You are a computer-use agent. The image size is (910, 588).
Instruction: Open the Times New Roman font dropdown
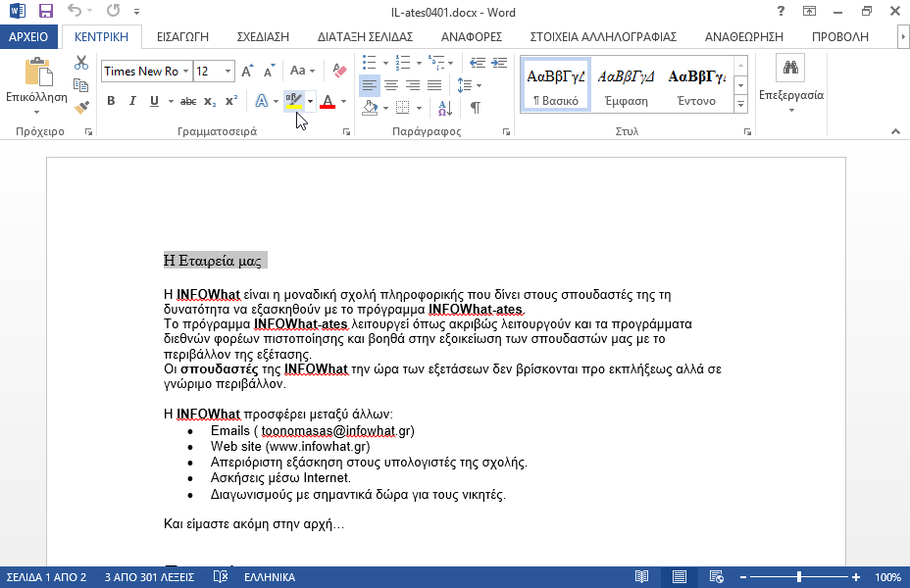pyautogui.click(x=185, y=71)
